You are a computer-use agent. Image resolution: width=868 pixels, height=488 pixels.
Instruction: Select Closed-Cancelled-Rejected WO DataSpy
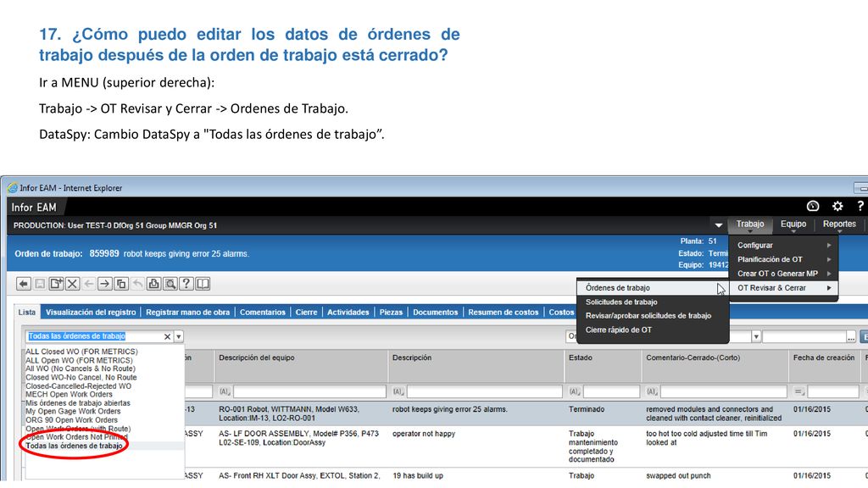pos(79,386)
